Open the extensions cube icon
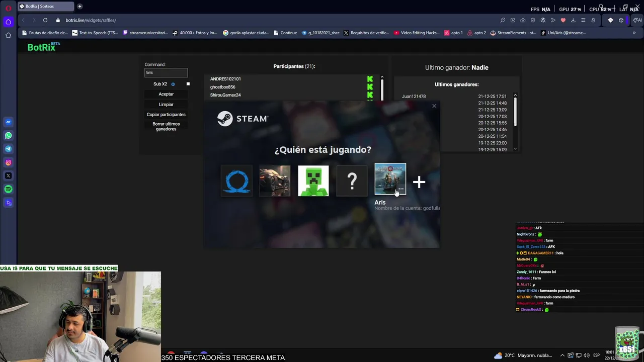The height and width of the screenshot is (362, 644). tap(621, 20)
